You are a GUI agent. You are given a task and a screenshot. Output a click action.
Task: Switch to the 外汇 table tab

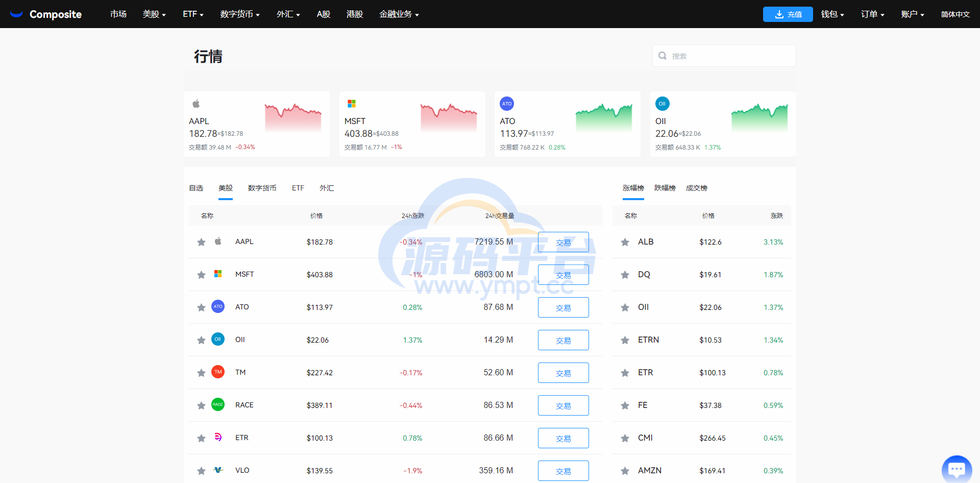[x=327, y=188]
